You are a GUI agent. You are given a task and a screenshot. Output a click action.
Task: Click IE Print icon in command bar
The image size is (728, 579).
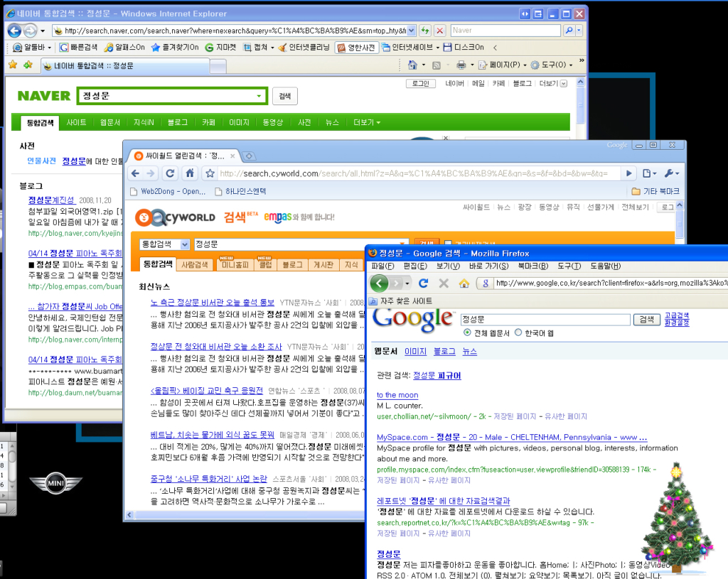click(461, 65)
